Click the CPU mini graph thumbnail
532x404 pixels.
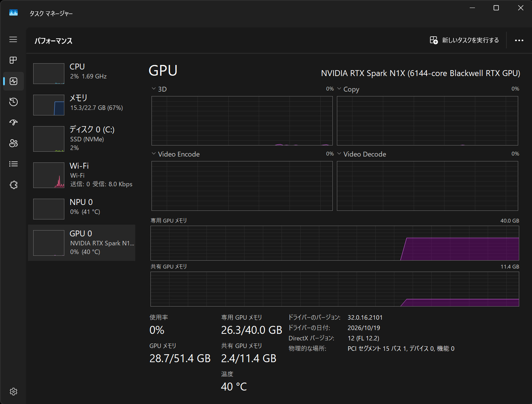pyautogui.click(x=49, y=74)
